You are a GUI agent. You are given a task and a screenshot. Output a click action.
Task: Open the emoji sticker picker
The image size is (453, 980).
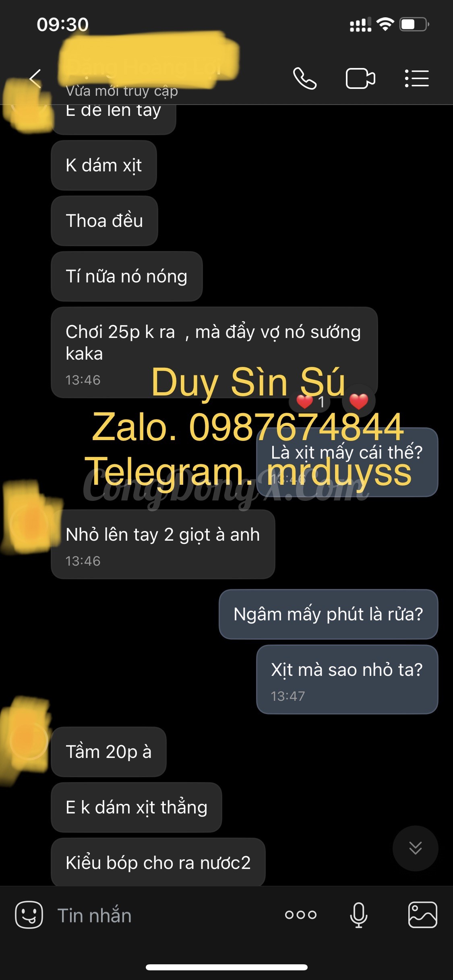pos(29,915)
